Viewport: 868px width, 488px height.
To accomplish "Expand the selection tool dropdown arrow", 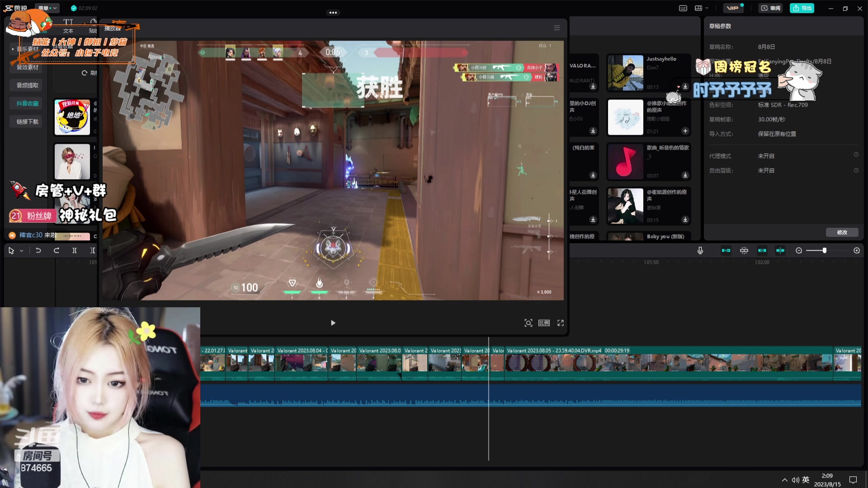I will click(21, 251).
